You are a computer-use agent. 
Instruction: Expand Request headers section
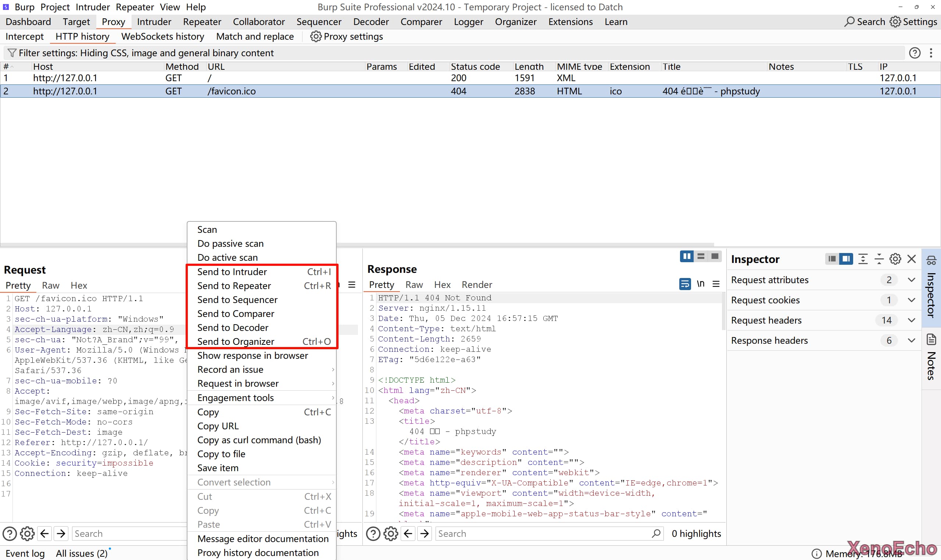[x=911, y=320]
